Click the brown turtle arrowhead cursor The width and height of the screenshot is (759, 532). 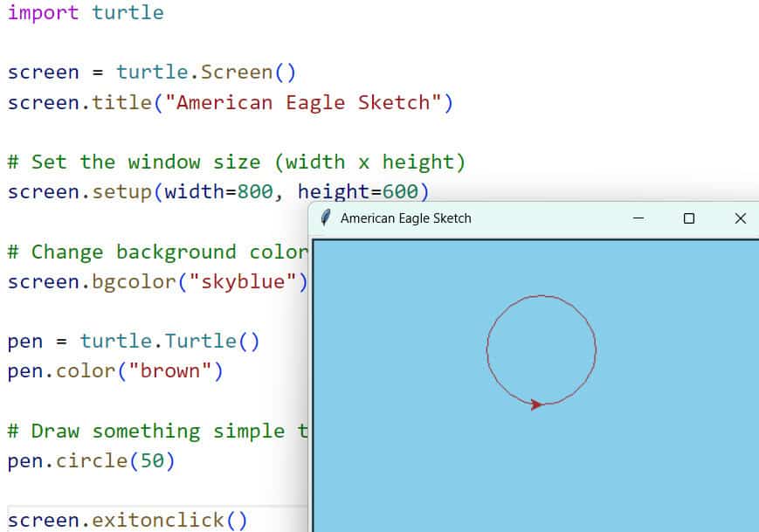pyautogui.click(x=537, y=404)
